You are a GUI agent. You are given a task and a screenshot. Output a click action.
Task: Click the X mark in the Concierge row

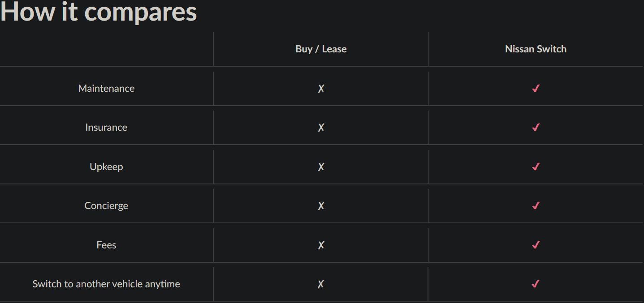321,206
